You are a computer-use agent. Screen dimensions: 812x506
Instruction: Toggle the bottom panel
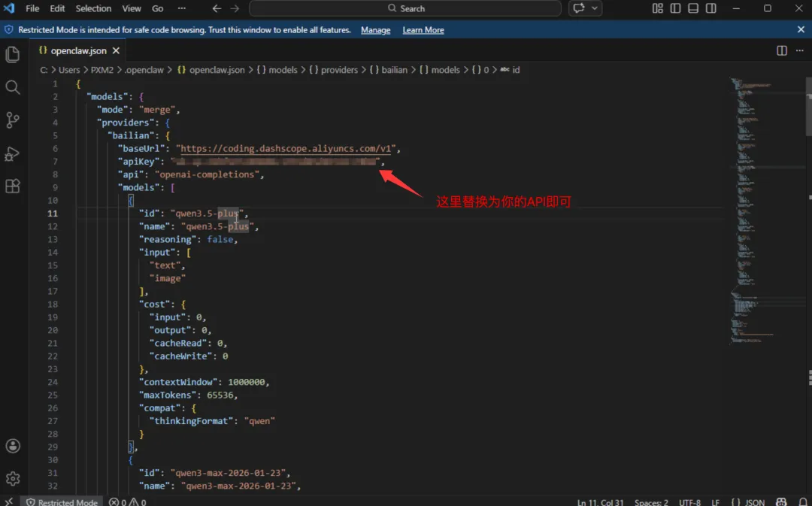click(x=693, y=8)
